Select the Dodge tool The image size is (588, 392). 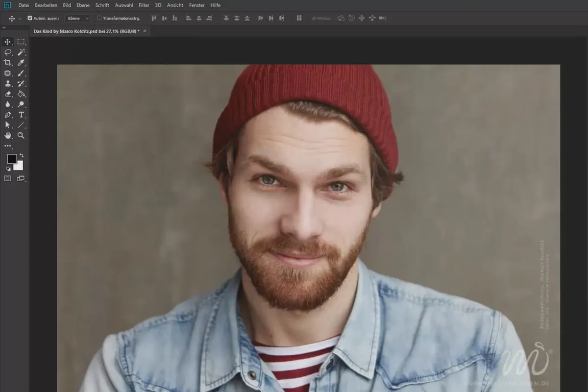21,104
